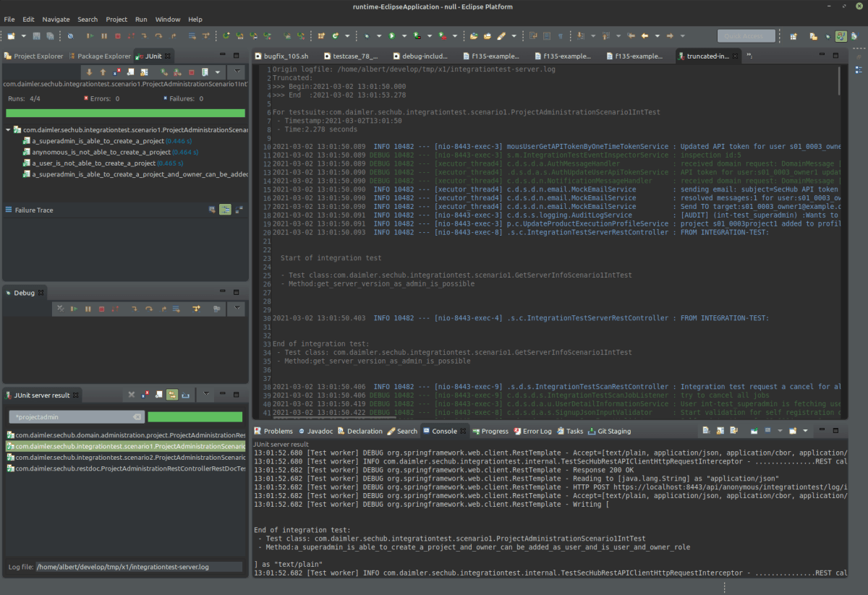Show previous failed test in JUnit view
Image resolution: width=868 pixels, height=595 pixels.
tap(103, 71)
